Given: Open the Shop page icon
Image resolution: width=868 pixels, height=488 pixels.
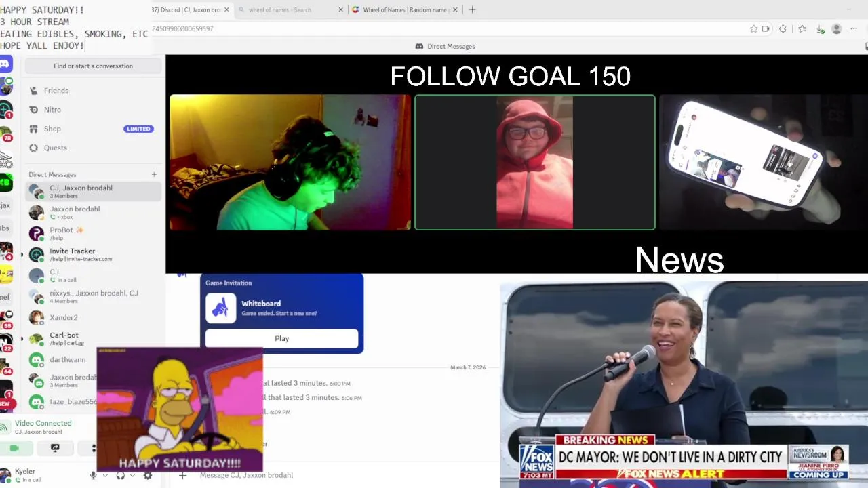Looking at the screenshot, I should [33, 129].
